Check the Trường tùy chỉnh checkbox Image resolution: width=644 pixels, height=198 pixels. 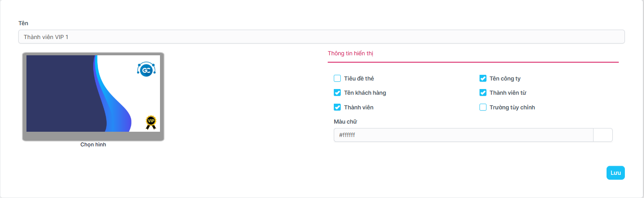click(x=483, y=107)
